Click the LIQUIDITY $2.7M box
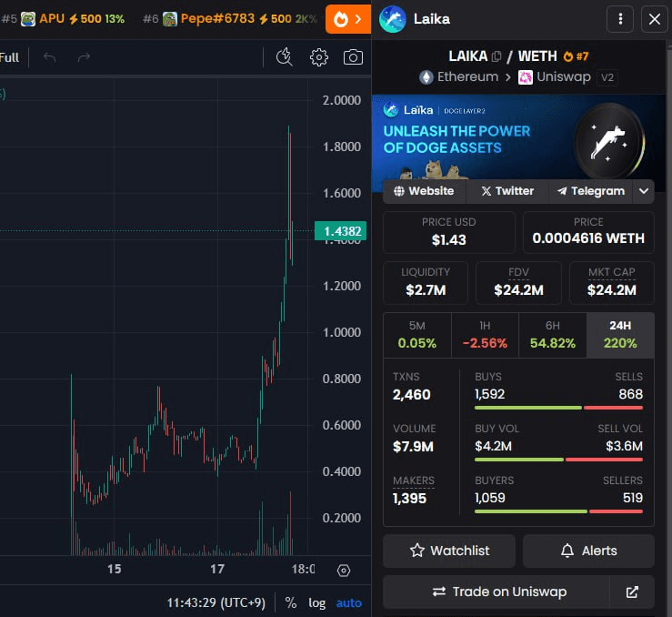The width and height of the screenshot is (672, 617). point(426,282)
